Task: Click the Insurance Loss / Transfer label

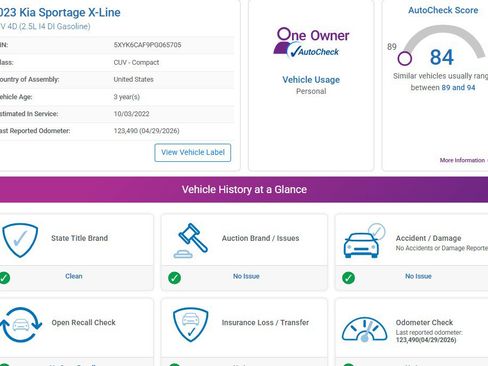Action: coord(265,322)
